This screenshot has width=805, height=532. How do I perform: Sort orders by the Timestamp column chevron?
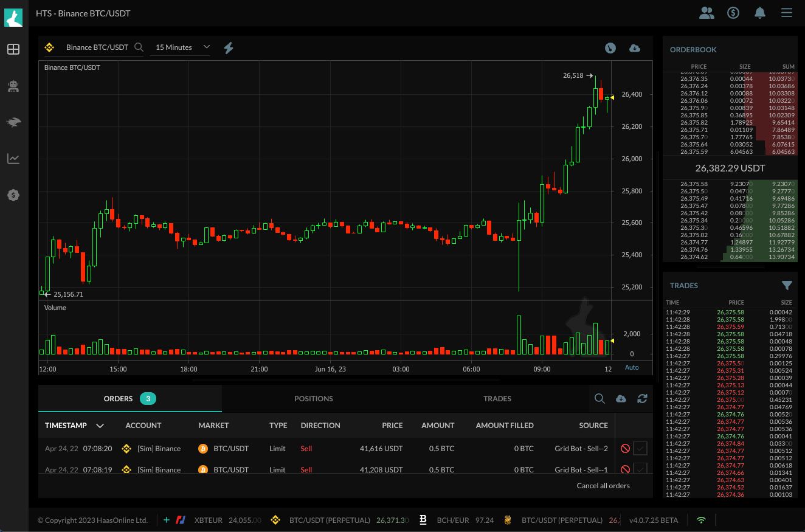[100, 426]
